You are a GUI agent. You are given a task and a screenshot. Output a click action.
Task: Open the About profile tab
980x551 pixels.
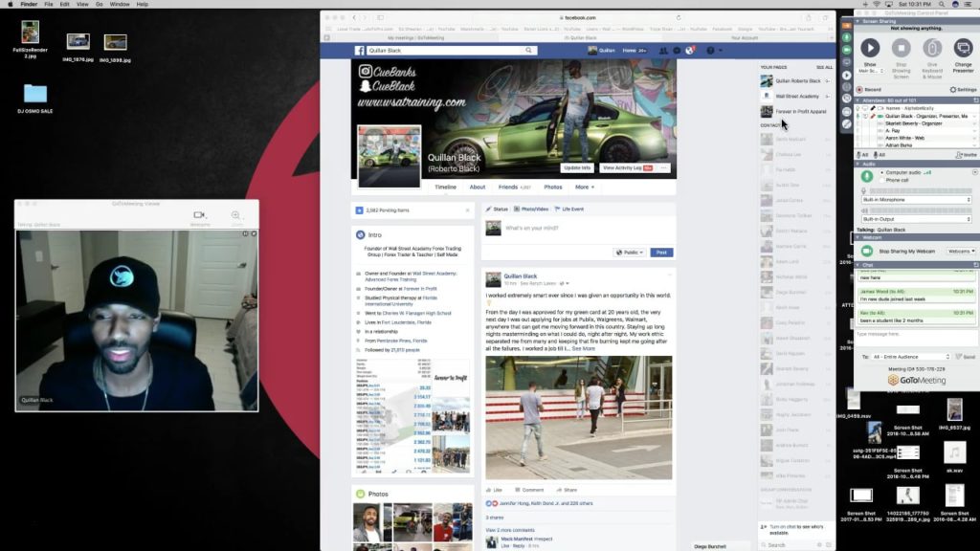478,187
